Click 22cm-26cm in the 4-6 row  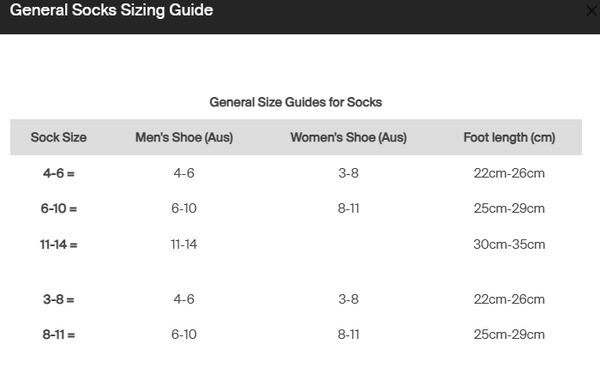[509, 173]
